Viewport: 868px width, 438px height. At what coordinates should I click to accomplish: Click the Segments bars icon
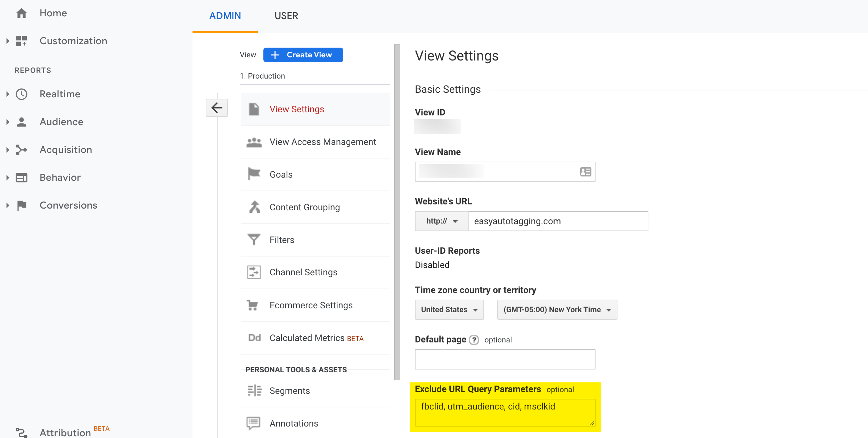(x=255, y=390)
